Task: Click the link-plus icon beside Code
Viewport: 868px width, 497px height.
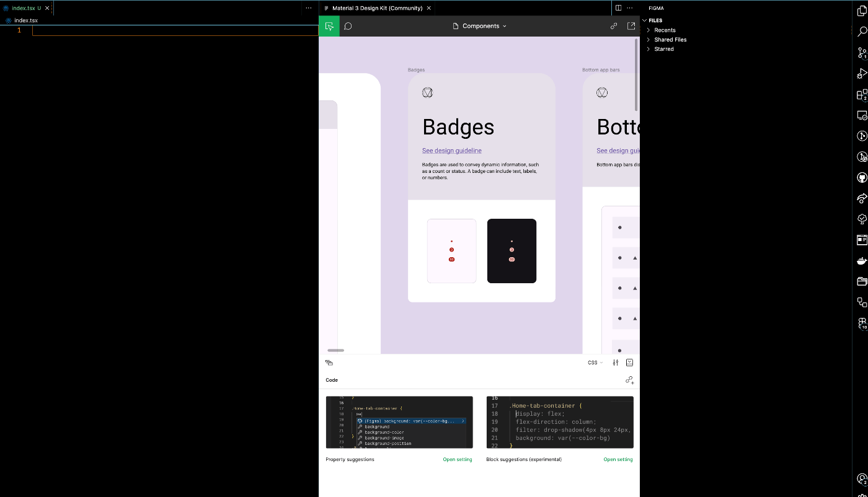Action: (629, 380)
